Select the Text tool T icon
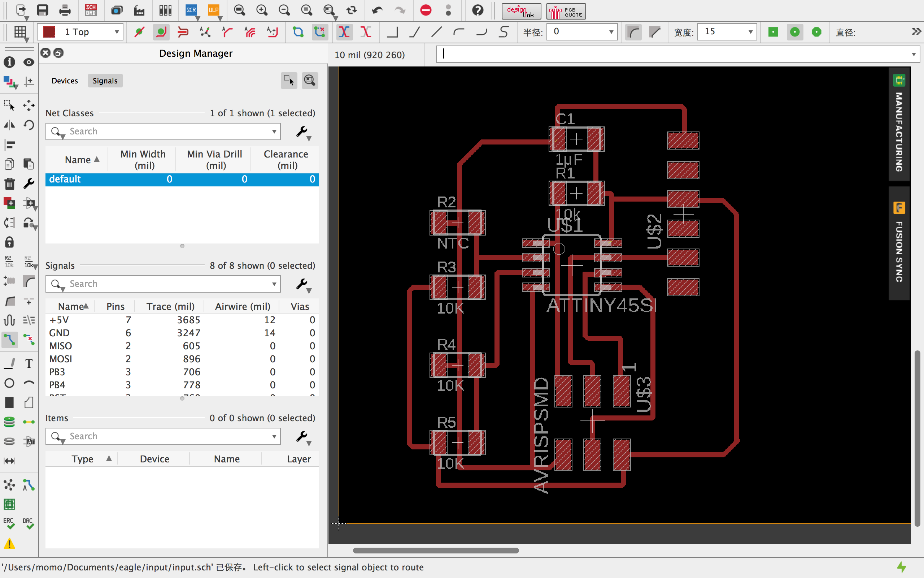The width and height of the screenshot is (924, 578). point(29,363)
